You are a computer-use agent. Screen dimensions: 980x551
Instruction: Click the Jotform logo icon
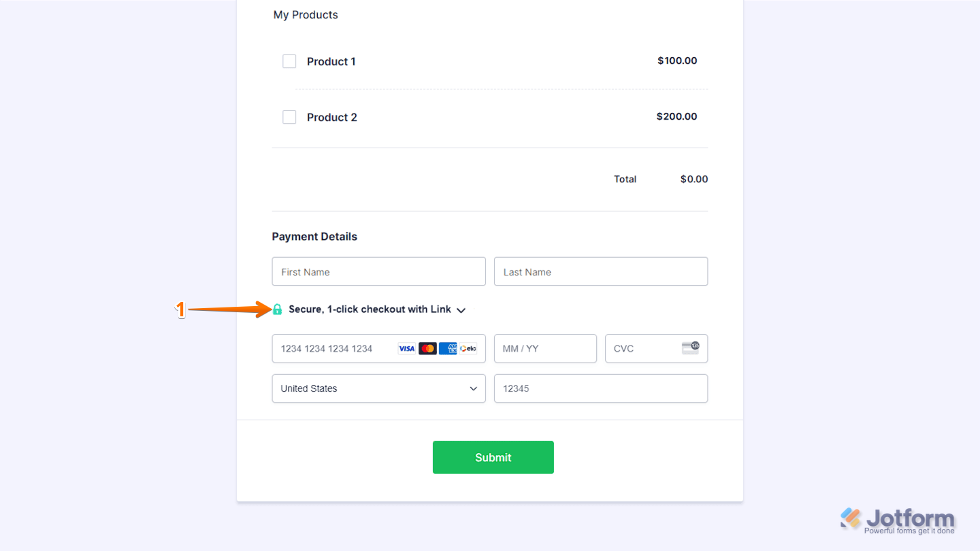(x=849, y=518)
